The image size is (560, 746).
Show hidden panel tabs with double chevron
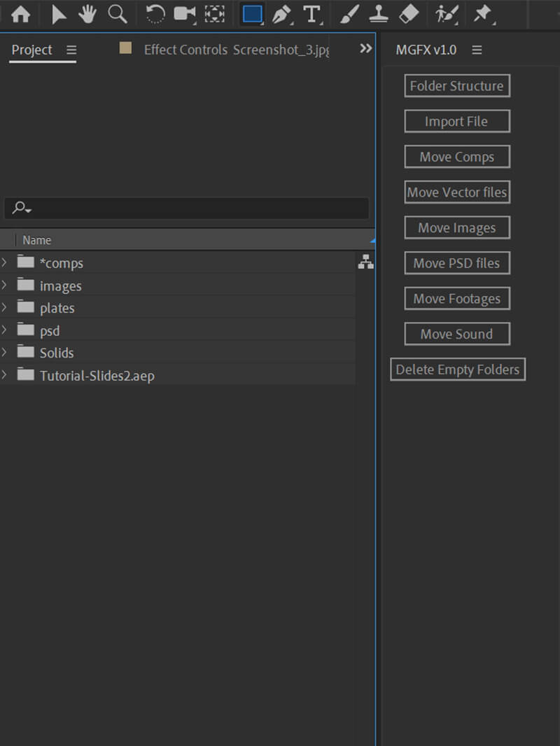[365, 48]
